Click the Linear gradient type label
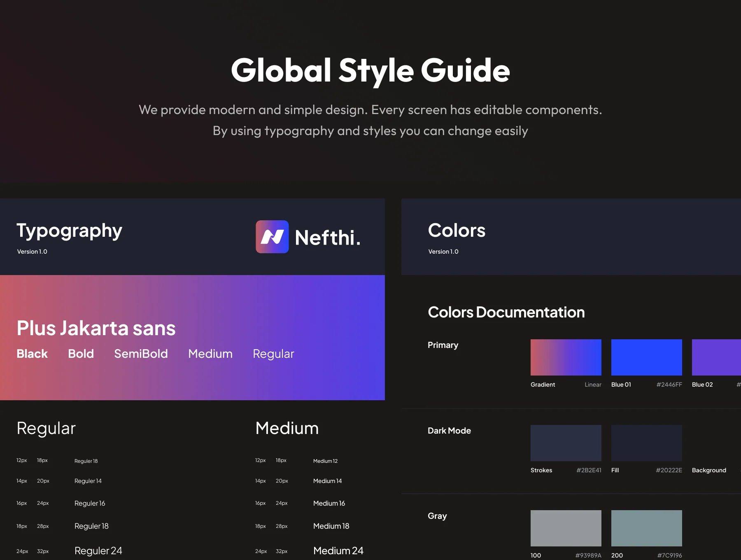This screenshot has height=560, width=741. 593,385
